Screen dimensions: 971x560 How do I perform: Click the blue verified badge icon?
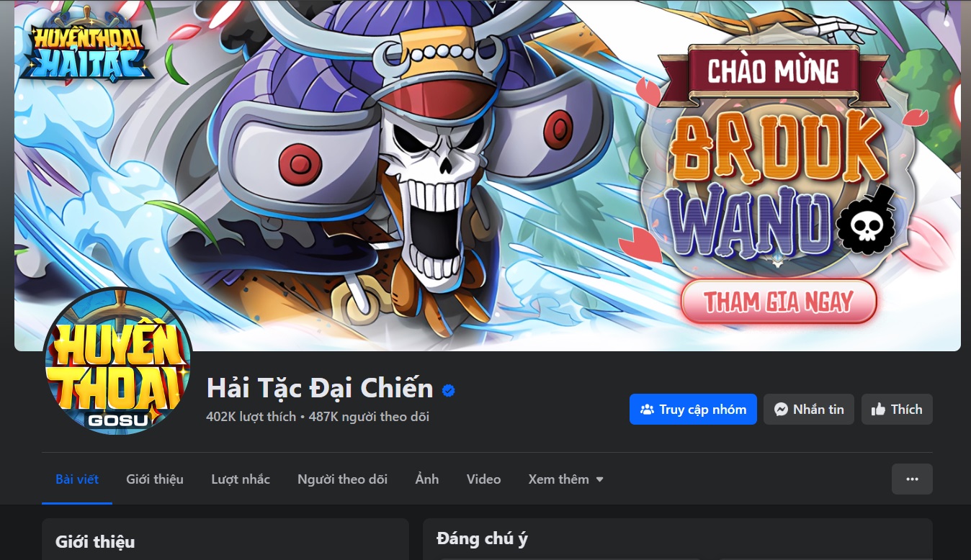click(448, 390)
